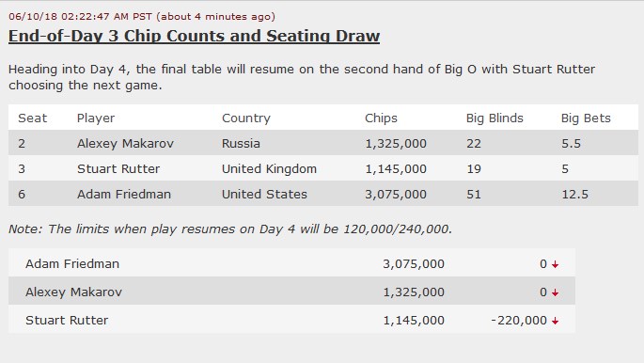Click the post timestamp 06/10/18 02:22:47 AM
This screenshot has height=363, width=644.
[80, 17]
